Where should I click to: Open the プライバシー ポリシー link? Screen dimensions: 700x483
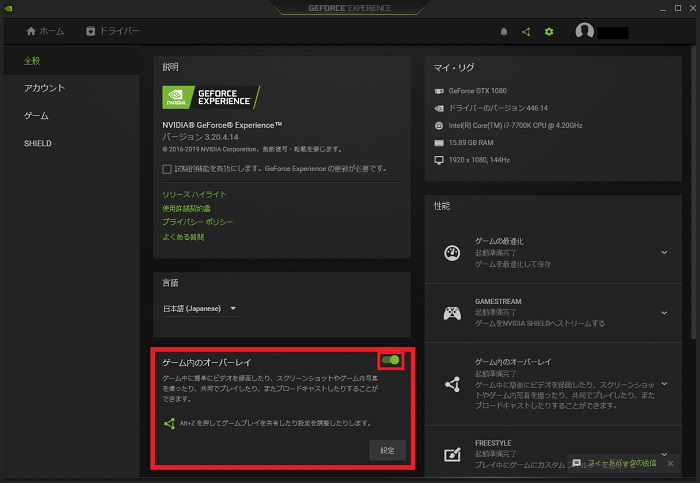[x=197, y=222]
